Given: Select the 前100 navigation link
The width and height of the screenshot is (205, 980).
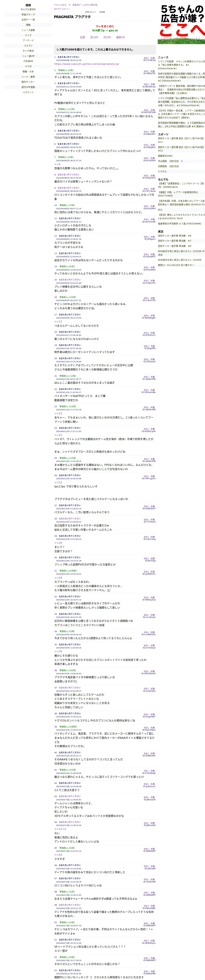Looking at the screenshot, I should (x=94, y=37).
